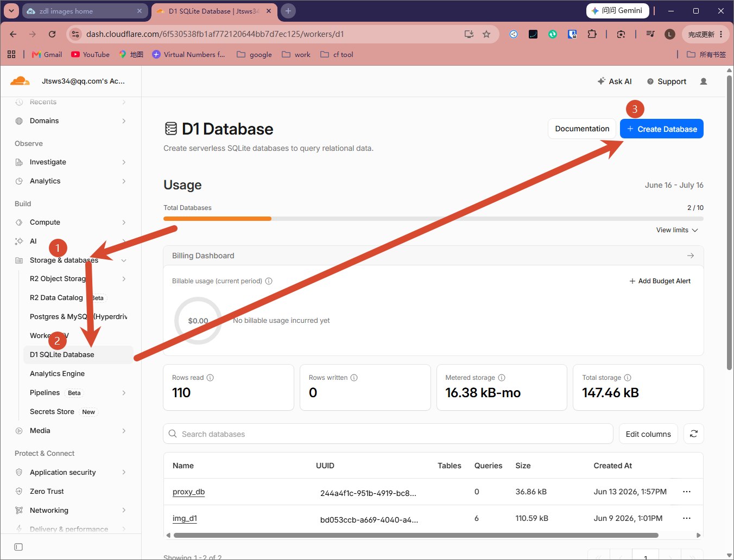Open the tab search dropdown arrow
734x560 pixels.
click(x=11, y=11)
